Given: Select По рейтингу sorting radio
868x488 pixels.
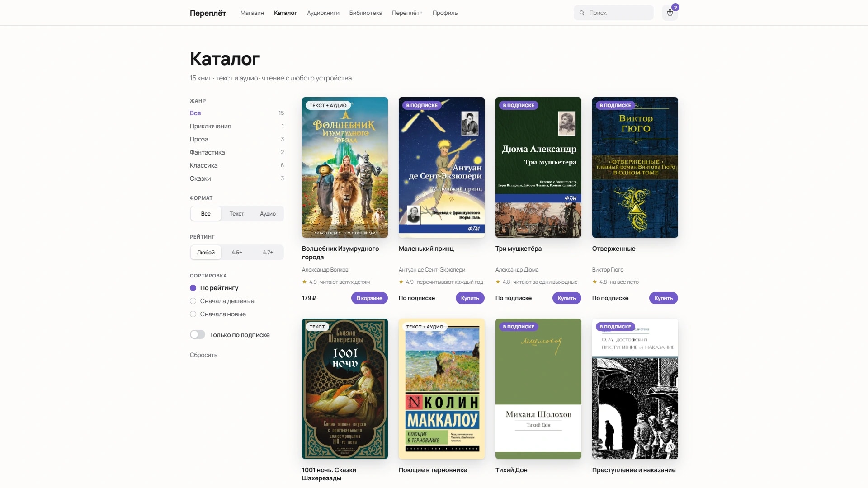Looking at the screenshot, I should (193, 288).
